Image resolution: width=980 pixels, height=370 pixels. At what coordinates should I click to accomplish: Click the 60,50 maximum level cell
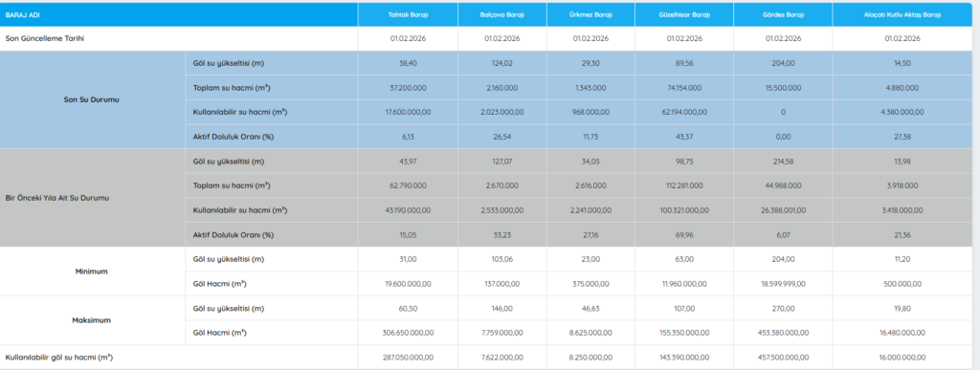coord(408,309)
